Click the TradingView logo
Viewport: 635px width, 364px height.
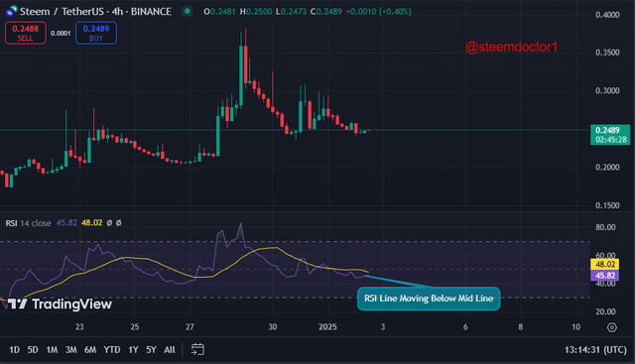60,304
